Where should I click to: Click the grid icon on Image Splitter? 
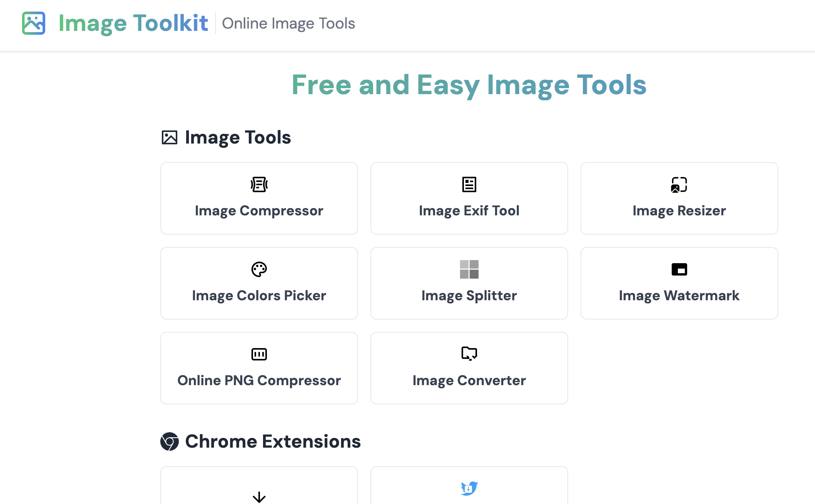click(469, 269)
